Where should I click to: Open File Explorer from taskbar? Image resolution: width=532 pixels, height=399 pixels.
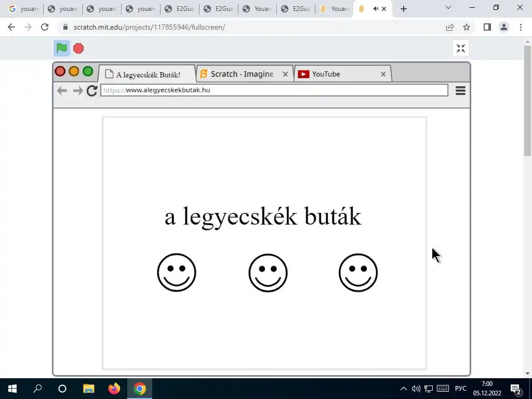[88, 389]
